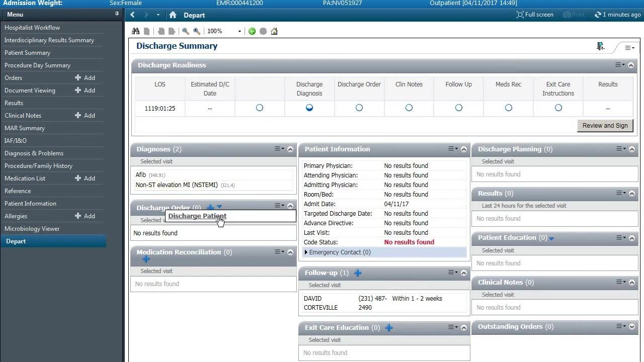
Task: Select the Exit Care Instructions readiness circle
Action: (x=558, y=108)
